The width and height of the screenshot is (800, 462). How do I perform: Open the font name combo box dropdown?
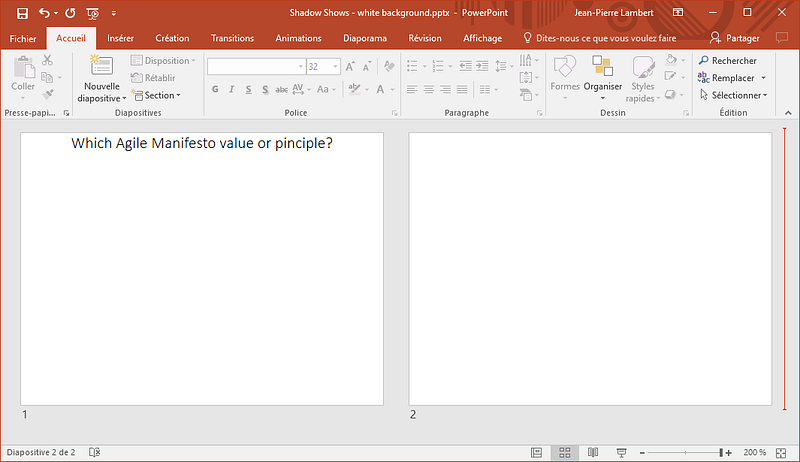coord(301,67)
